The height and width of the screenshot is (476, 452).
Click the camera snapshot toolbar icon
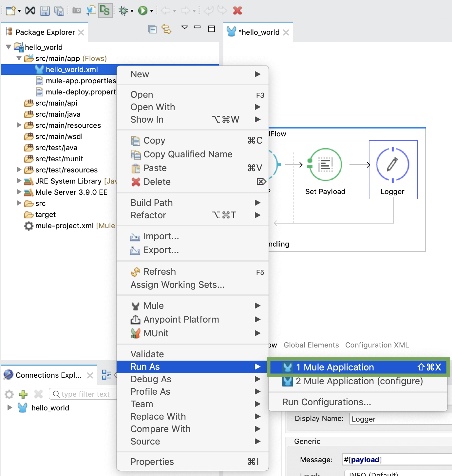[77, 11]
